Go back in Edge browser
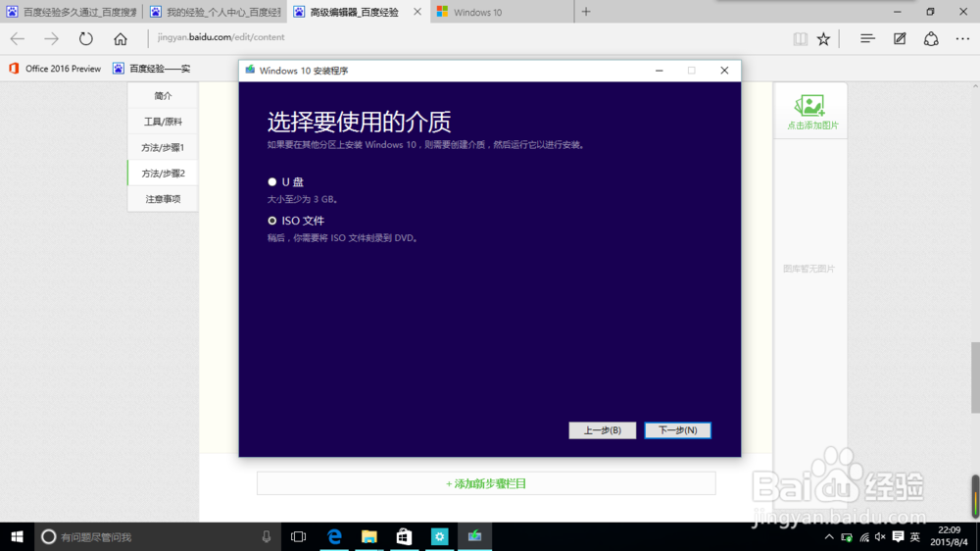This screenshot has height=551, width=980. tap(18, 39)
